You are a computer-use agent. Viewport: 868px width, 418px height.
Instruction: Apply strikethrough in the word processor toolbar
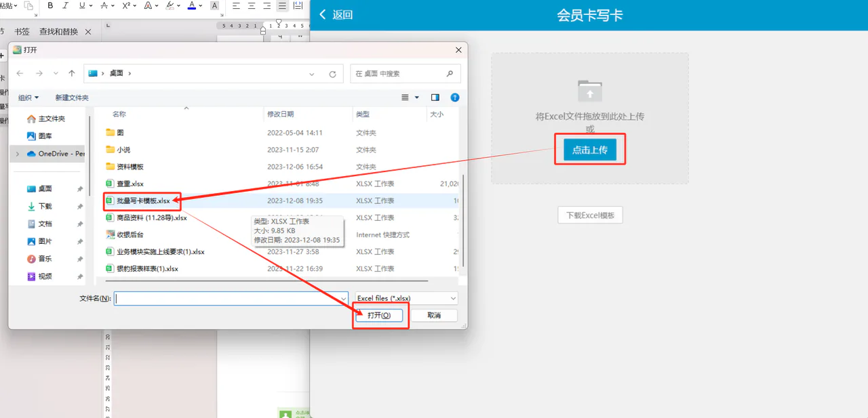[104, 5]
